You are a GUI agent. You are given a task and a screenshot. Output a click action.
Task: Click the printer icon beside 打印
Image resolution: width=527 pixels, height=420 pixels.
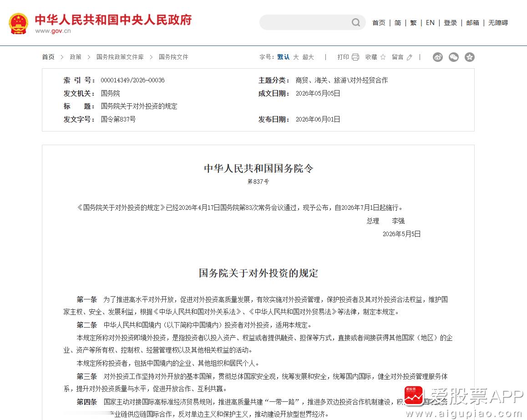click(x=355, y=57)
